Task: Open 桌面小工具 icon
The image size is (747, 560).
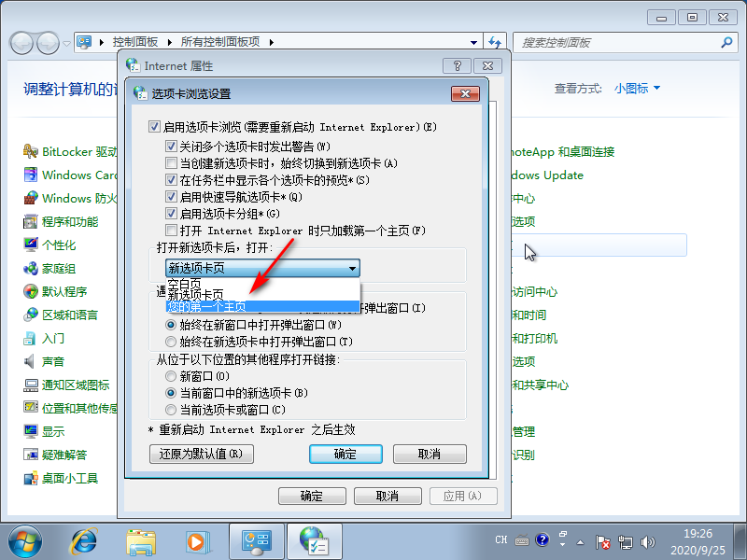Action: point(31,478)
